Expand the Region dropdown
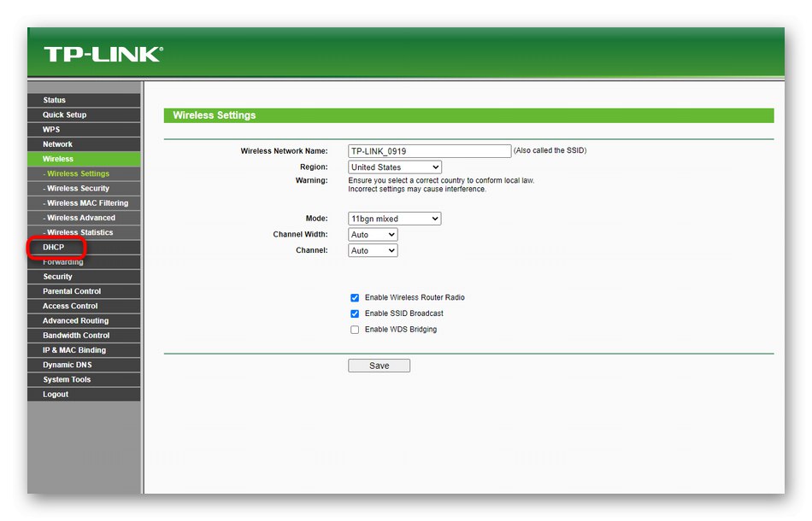Screen dimensions: 812x521 395,167
